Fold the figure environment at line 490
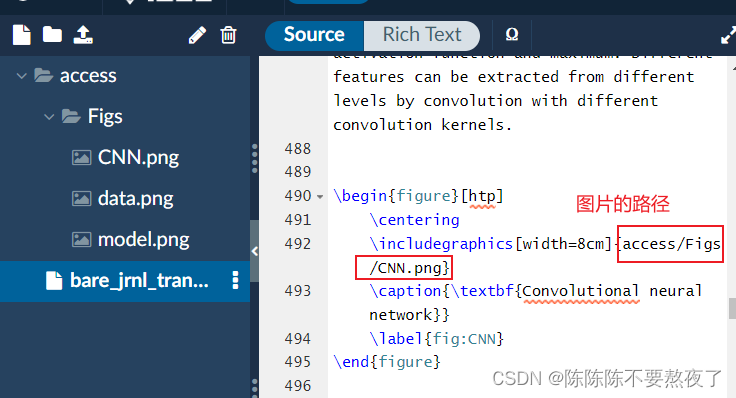 click(320, 197)
